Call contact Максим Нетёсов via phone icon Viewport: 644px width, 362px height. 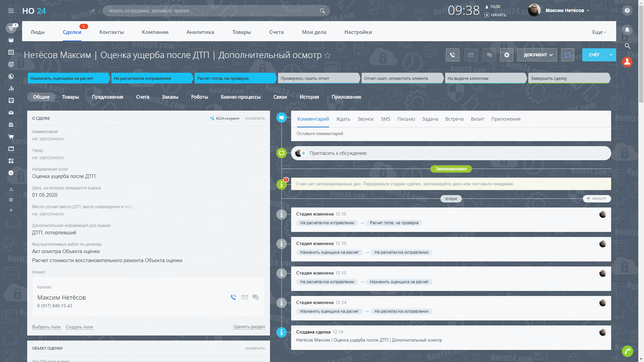coord(233,297)
